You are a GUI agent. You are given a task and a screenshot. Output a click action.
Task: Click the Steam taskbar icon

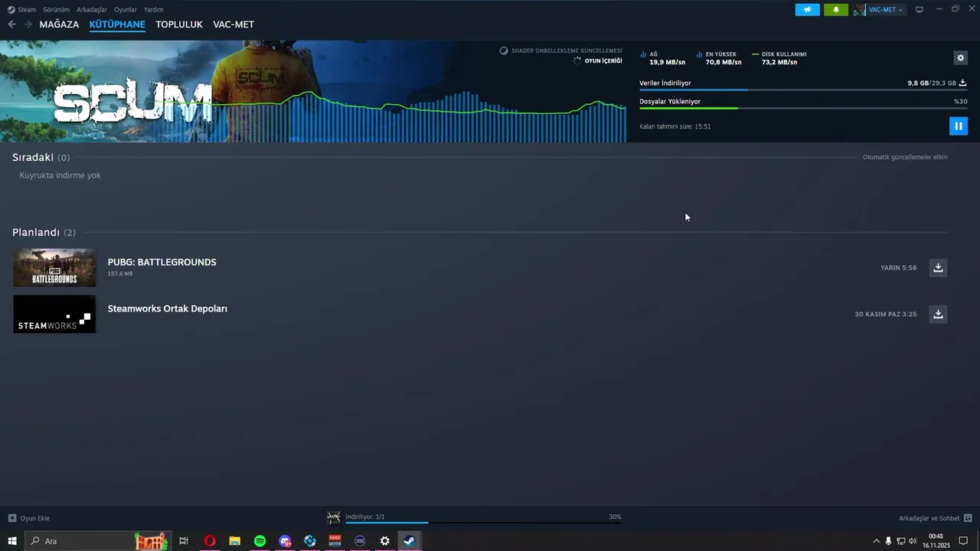tap(410, 541)
